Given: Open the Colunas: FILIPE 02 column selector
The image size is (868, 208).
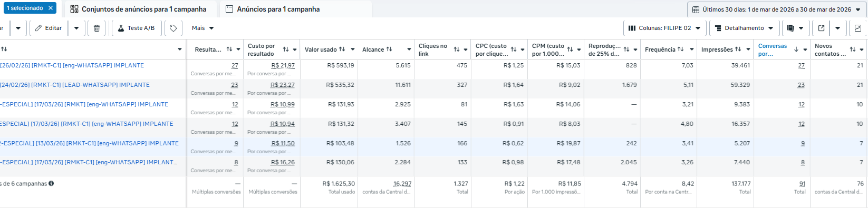Looking at the screenshot, I should pos(664,28).
